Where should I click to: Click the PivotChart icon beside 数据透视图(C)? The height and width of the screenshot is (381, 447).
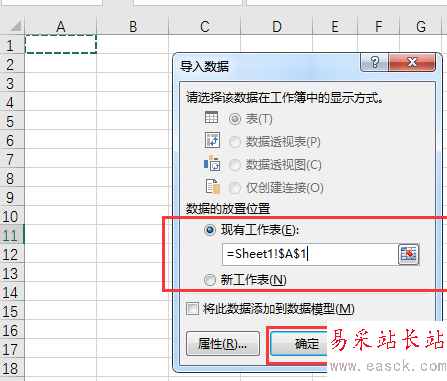click(212, 163)
